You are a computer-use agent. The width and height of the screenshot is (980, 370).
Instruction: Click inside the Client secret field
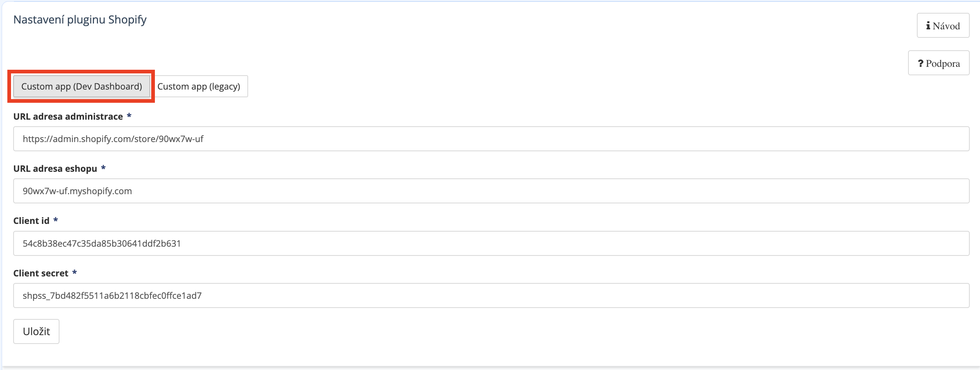tap(490, 295)
